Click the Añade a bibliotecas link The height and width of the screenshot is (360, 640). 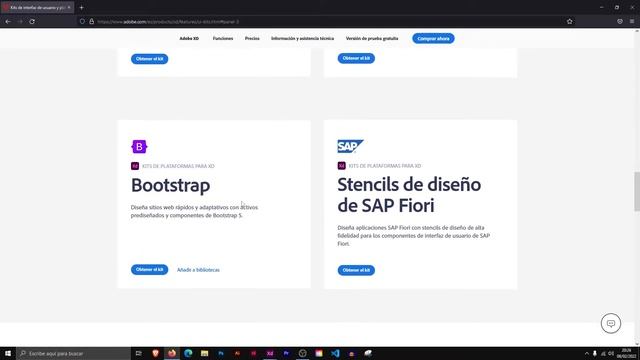click(198, 270)
